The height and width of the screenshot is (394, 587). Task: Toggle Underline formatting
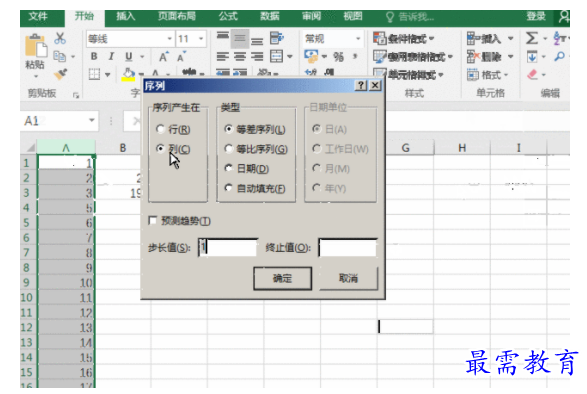[x=128, y=56]
